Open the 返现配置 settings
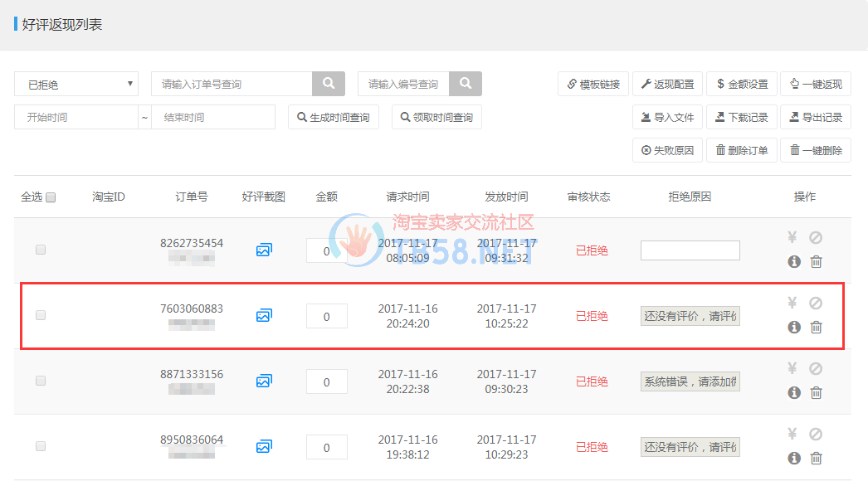The height and width of the screenshot is (481, 868). point(668,84)
